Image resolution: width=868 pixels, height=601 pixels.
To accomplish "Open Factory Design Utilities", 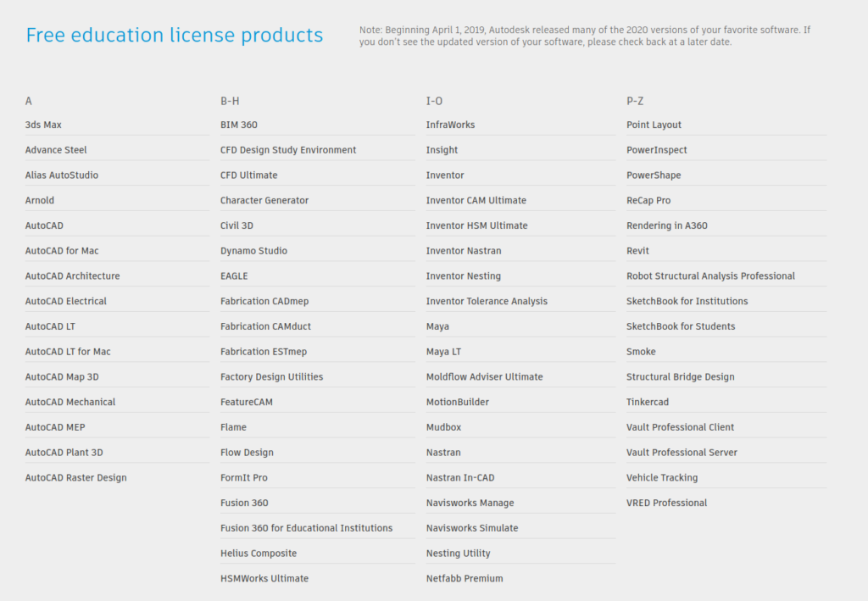I will tap(272, 377).
